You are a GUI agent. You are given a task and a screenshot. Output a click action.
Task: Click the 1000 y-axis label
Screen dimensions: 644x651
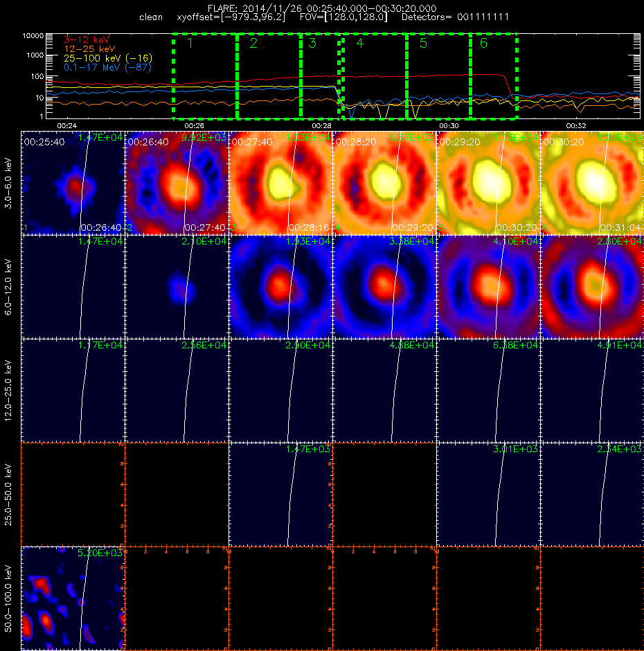point(35,55)
